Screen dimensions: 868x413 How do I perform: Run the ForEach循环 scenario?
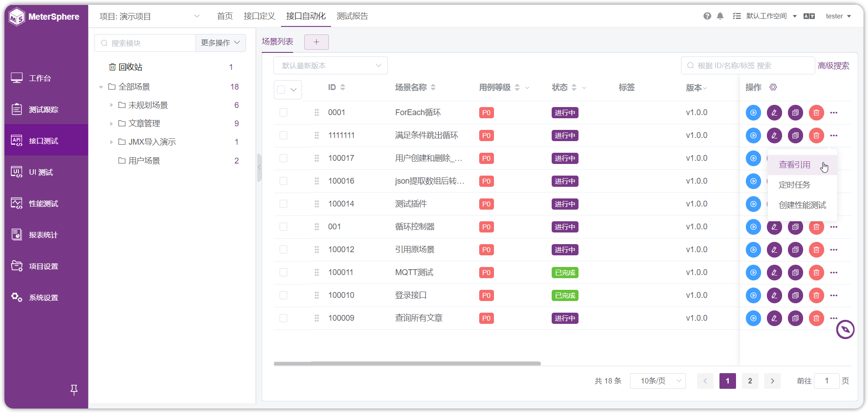[753, 112]
